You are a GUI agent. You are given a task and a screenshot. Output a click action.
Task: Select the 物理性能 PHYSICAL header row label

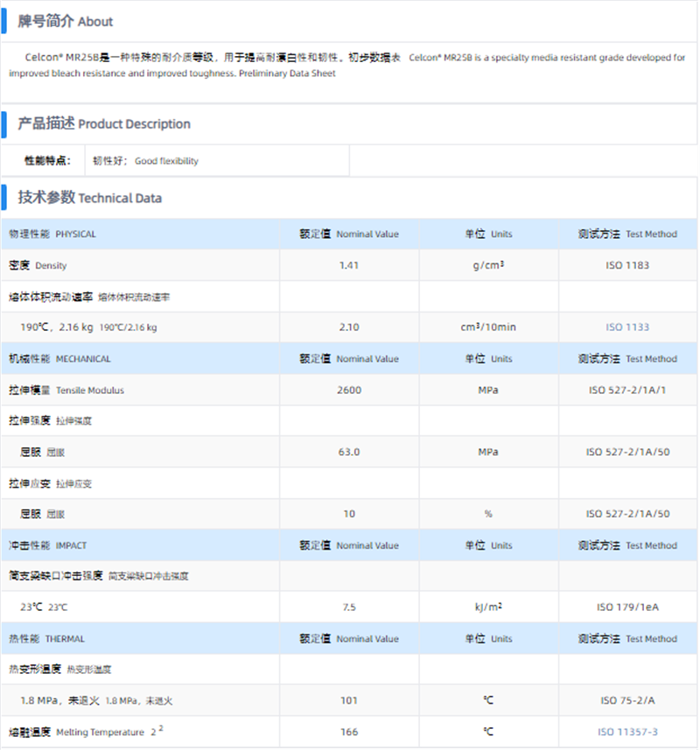click(52, 235)
